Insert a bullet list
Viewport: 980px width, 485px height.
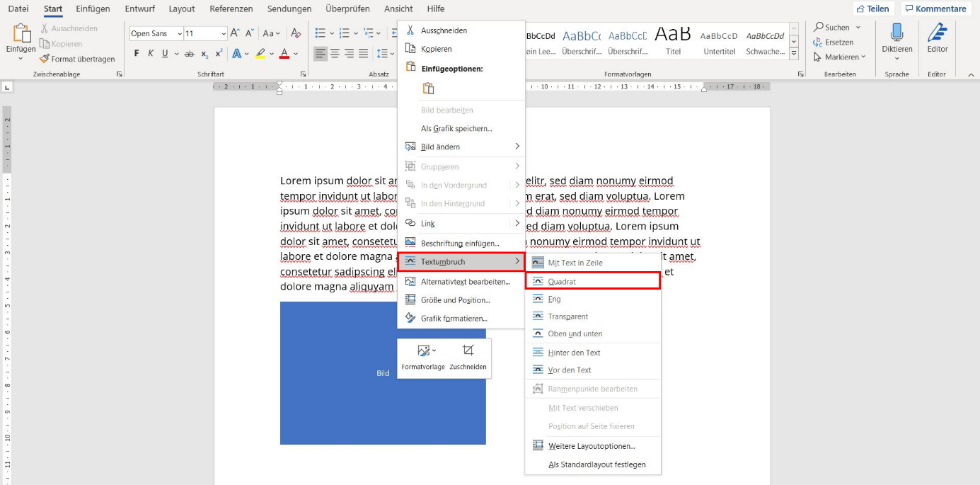click(320, 33)
